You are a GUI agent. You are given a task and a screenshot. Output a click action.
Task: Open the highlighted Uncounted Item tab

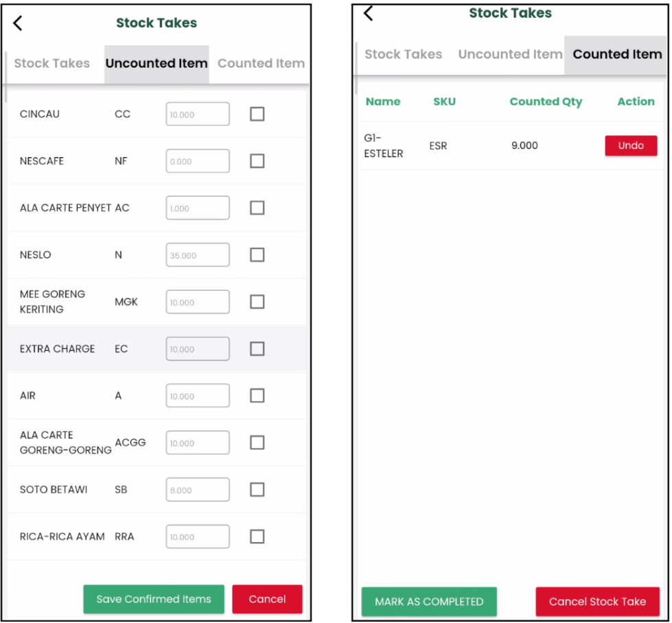157,64
